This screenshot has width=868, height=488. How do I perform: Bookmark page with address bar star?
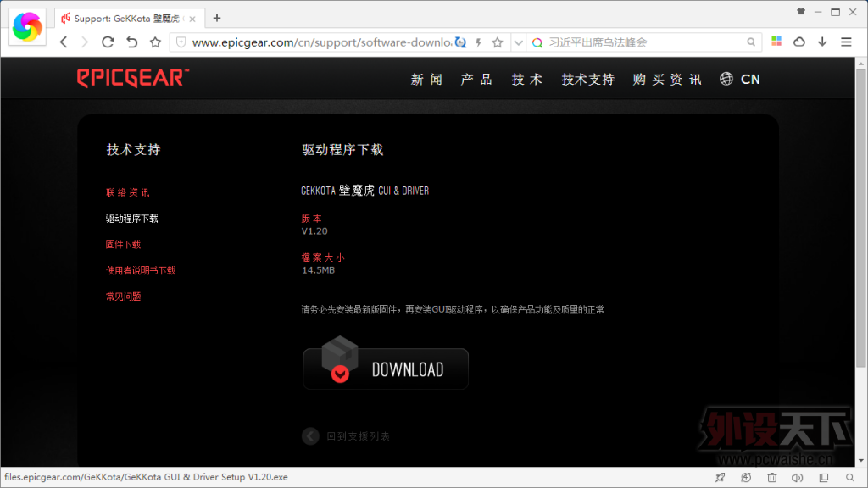click(x=498, y=42)
